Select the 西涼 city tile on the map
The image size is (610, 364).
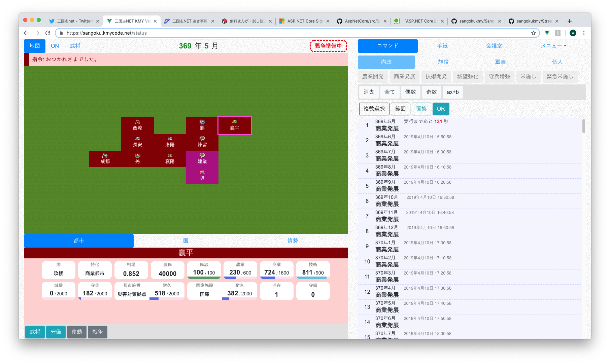137,125
